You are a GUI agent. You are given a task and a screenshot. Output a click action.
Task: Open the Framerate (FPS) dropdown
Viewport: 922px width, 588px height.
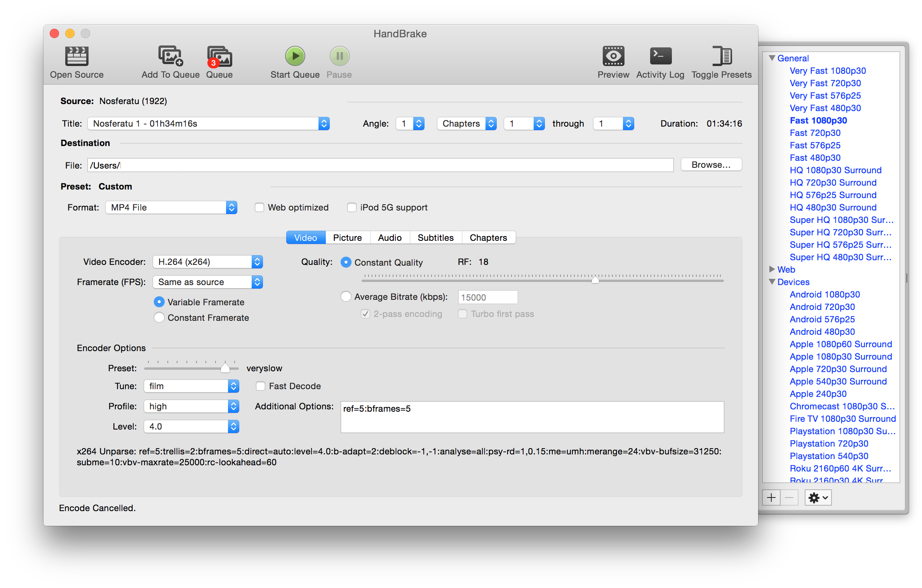pos(208,282)
